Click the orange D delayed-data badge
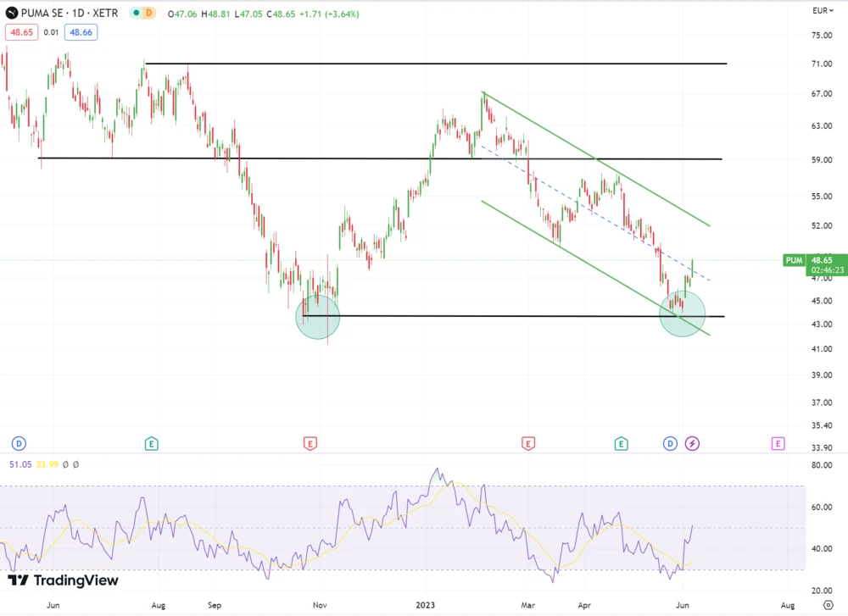The image size is (848, 616). click(148, 13)
